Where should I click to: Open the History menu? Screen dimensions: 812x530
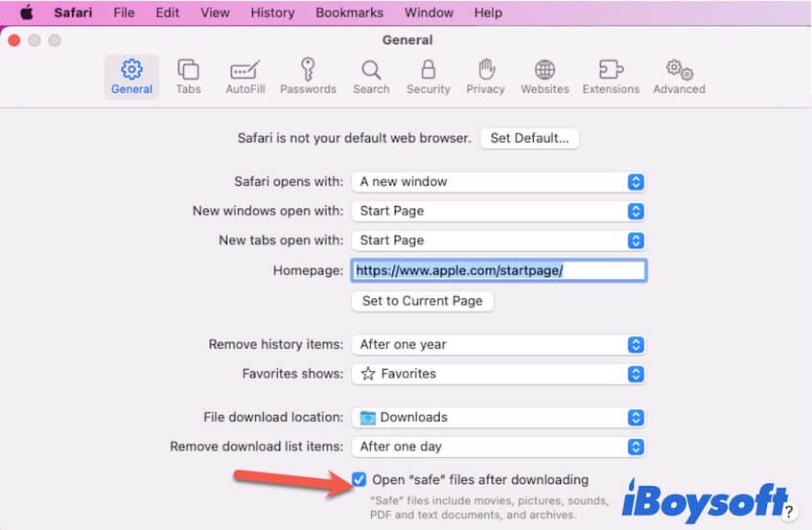(272, 12)
